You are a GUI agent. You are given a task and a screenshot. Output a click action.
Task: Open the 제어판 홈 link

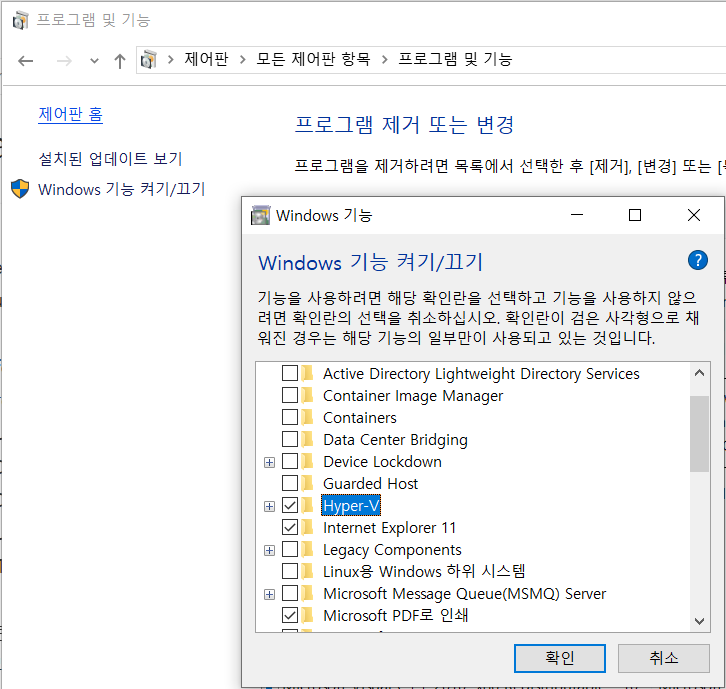[x=70, y=114]
